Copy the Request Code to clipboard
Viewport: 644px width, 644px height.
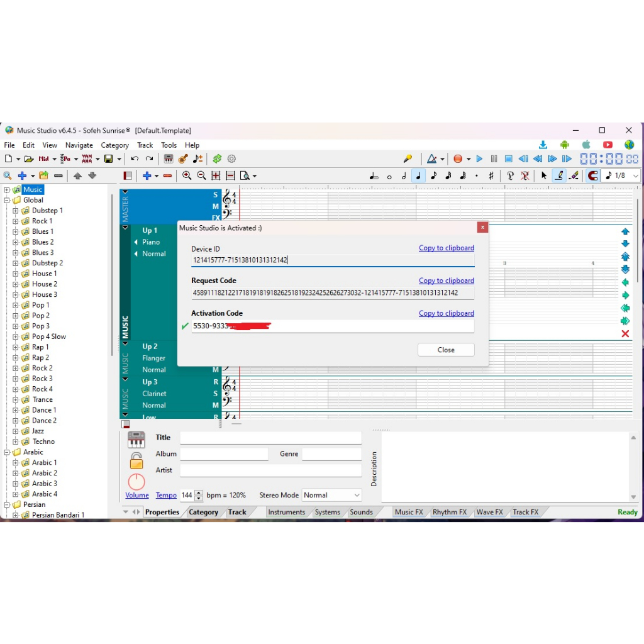(x=447, y=280)
